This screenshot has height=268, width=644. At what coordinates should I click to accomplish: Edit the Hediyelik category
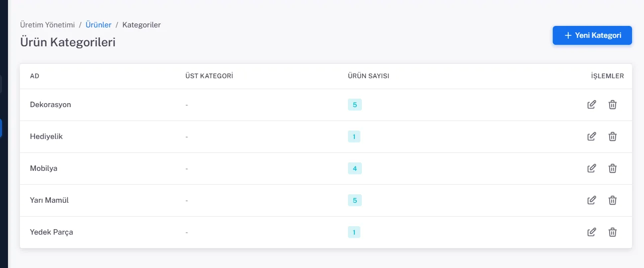[x=592, y=136]
